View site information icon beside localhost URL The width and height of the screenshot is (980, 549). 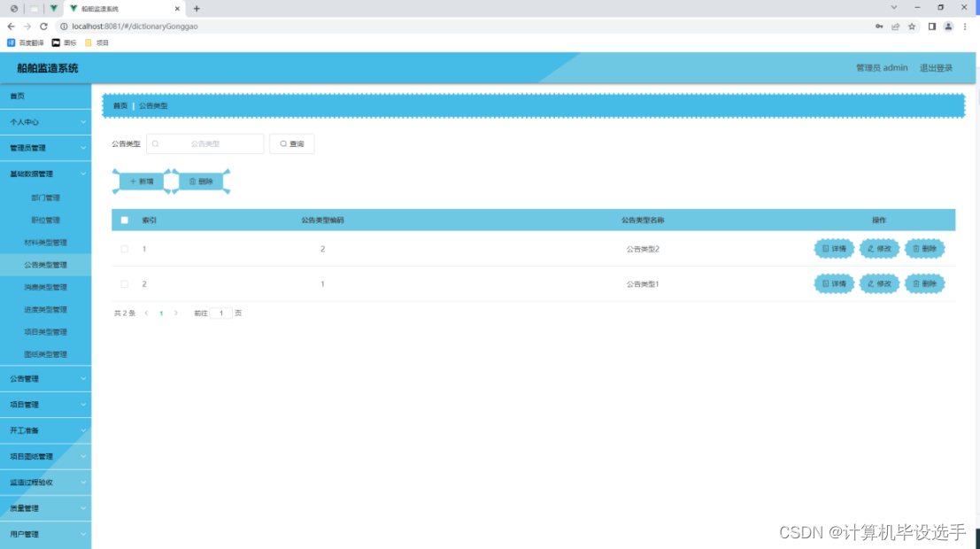pos(64,27)
